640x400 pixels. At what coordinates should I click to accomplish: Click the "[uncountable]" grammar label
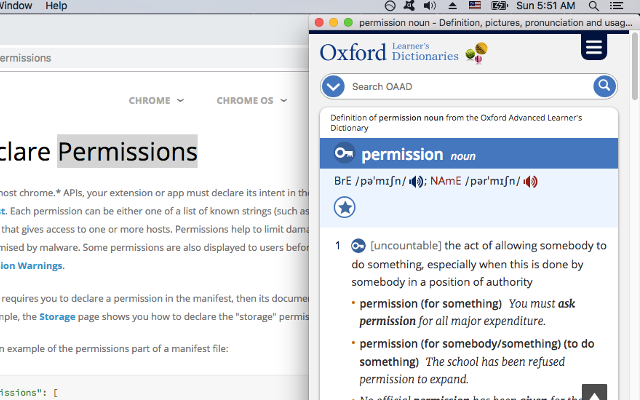(406, 246)
